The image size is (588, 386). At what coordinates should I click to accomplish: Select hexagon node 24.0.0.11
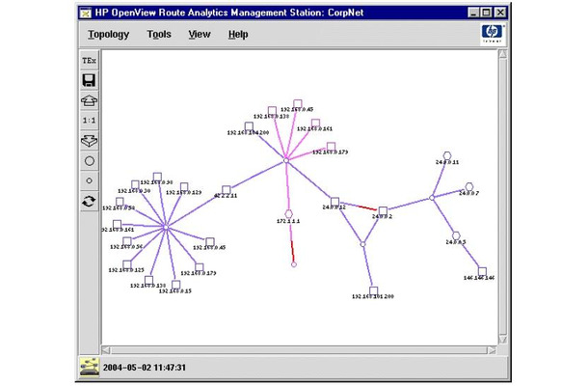pos(447,155)
